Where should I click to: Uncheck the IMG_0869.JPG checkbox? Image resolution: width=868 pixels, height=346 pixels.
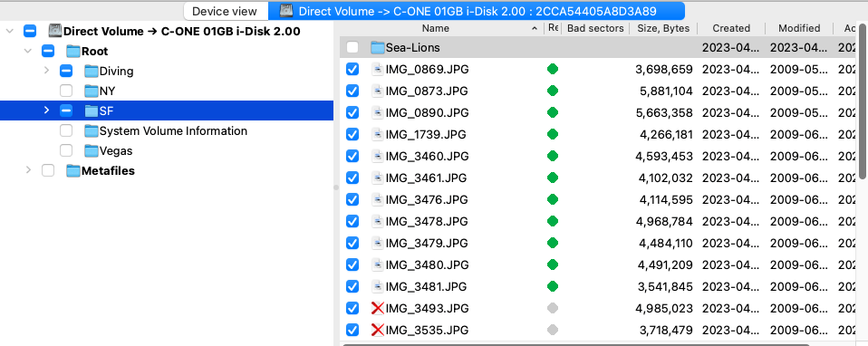[352, 69]
